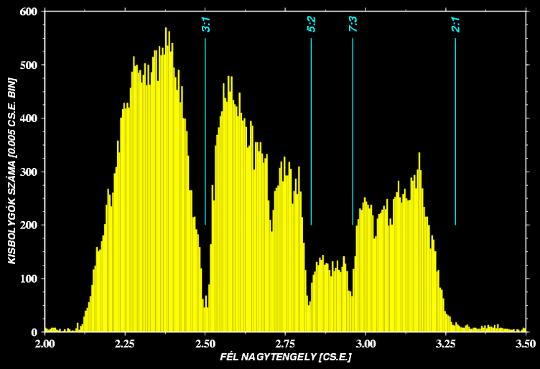Click the y-axis value 500
540x369 pixels.
29,65
